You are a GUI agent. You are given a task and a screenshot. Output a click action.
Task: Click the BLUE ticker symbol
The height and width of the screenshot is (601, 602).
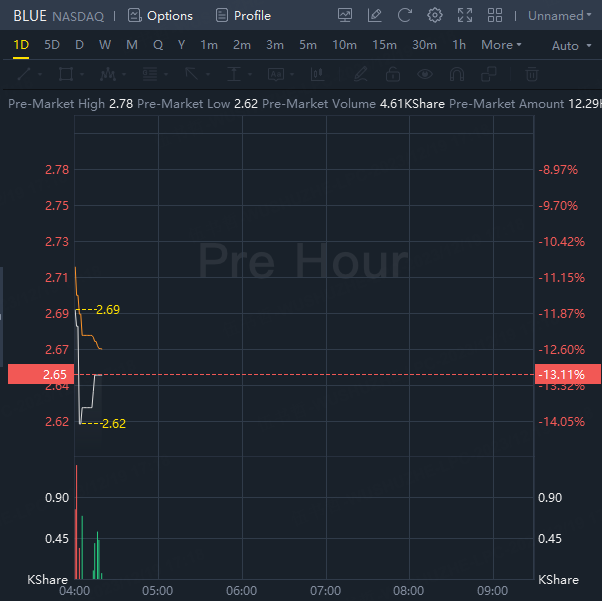[29, 16]
